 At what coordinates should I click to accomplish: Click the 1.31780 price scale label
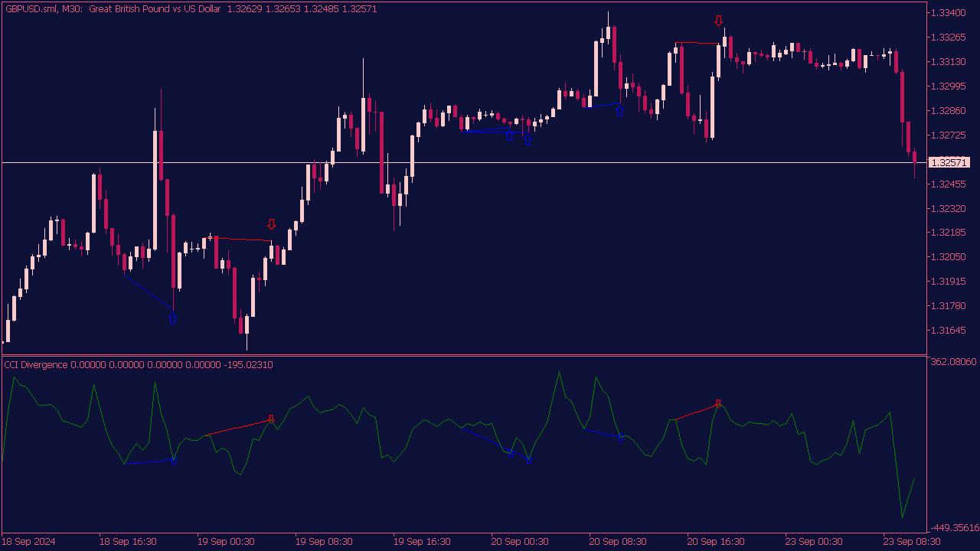click(949, 305)
